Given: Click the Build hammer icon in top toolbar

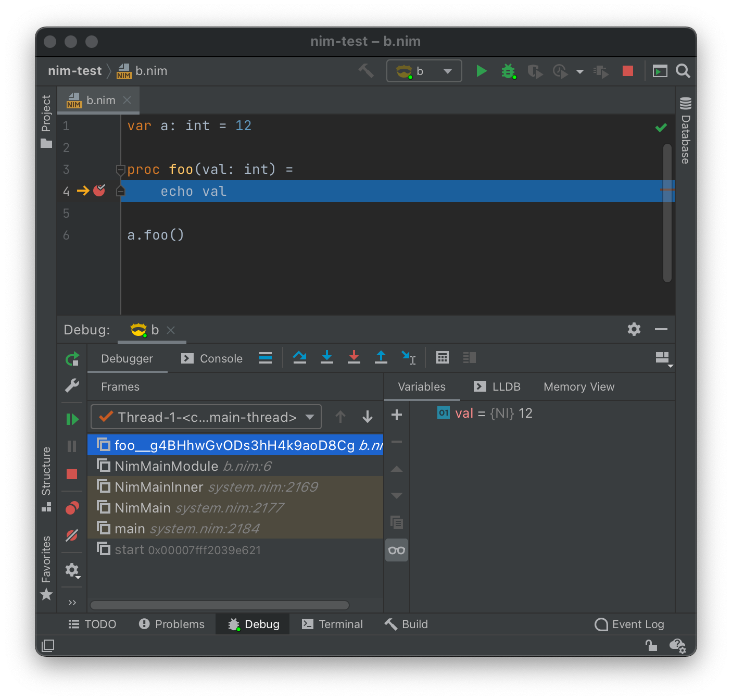Looking at the screenshot, I should coord(366,71).
